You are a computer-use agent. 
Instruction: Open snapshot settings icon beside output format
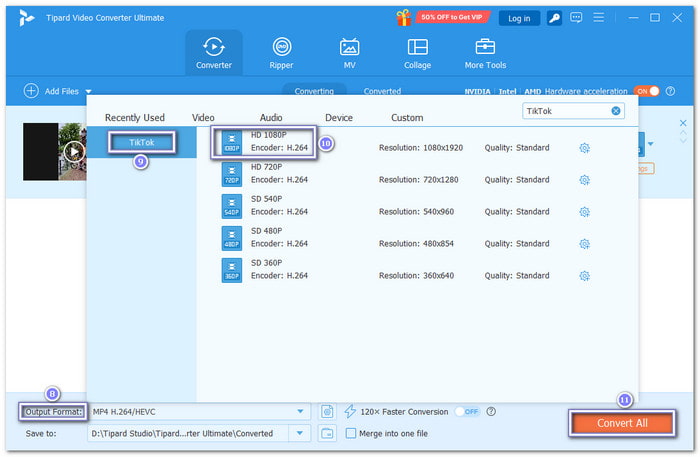pos(327,411)
